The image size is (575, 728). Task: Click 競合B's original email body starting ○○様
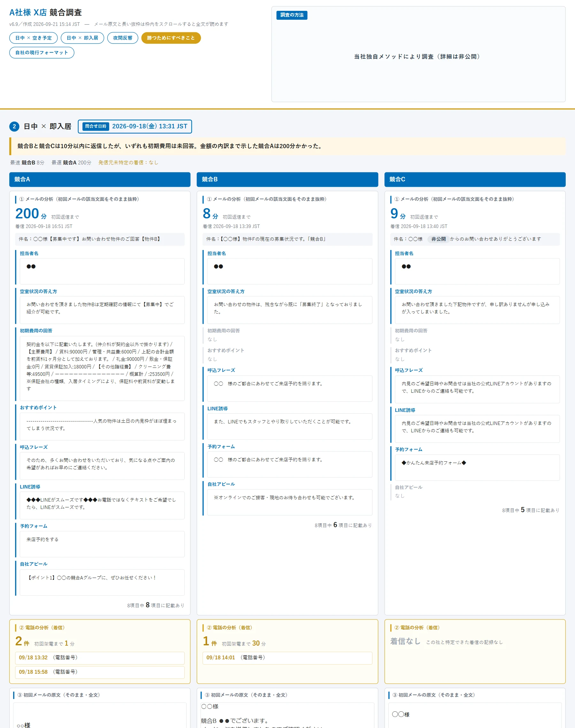(287, 715)
